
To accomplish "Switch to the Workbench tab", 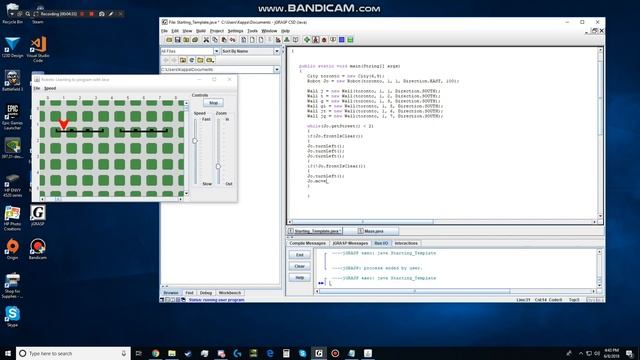I will coord(230,293).
